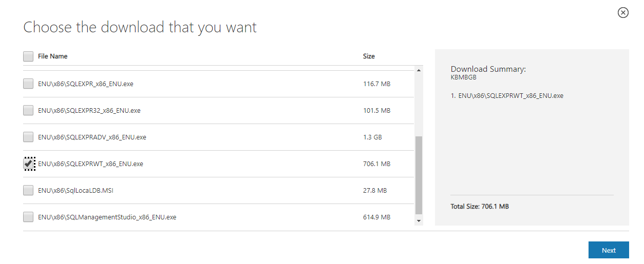644x264 pixels.
Task: Enable SQLEXPRADV_x86_ENU.exe download checkbox
Action: pos(28,137)
